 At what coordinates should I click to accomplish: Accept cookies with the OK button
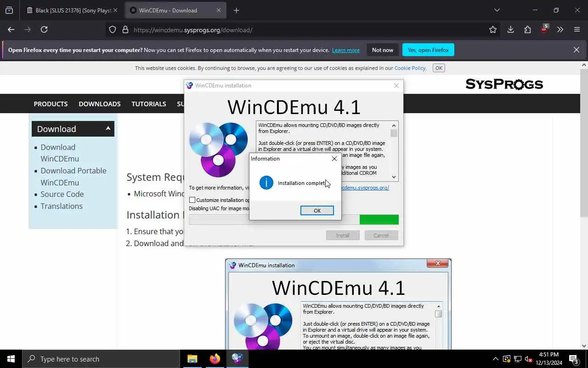pyautogui.click(x=439, y=68)
